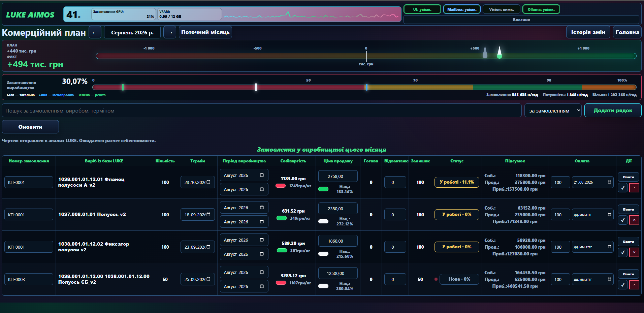Go to next month with right arrow
The image size is (644, 313).
[x=170, y=32]
